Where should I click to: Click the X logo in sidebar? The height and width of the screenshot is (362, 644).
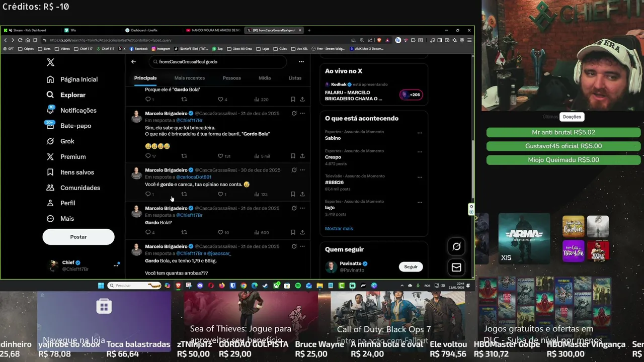(x=50, y=62)
